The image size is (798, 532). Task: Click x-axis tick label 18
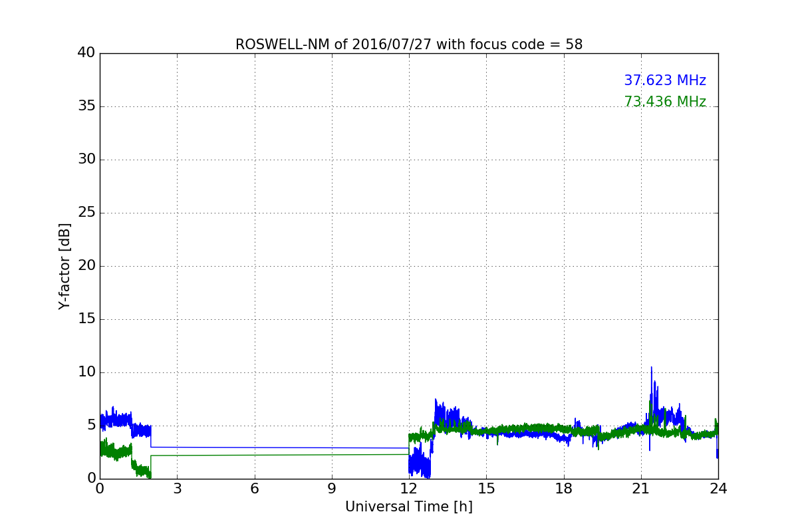(564, 489)
